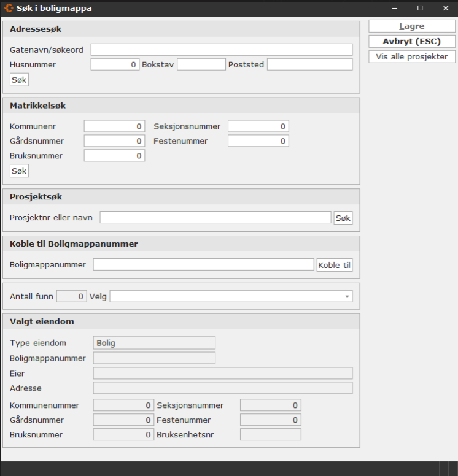Click Søk button in Adressesøk section
This screenshot has width=458, height=476.
(19, 80)
